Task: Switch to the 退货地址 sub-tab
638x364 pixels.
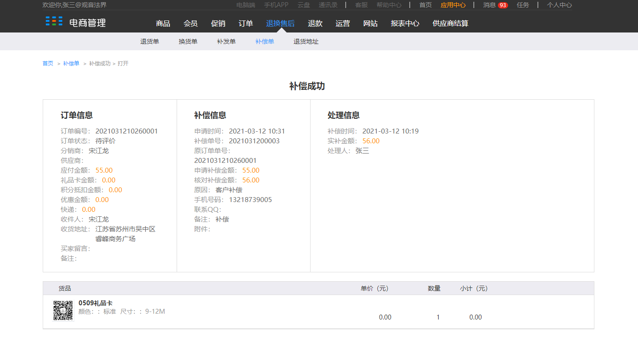Action: pos(306,41)
